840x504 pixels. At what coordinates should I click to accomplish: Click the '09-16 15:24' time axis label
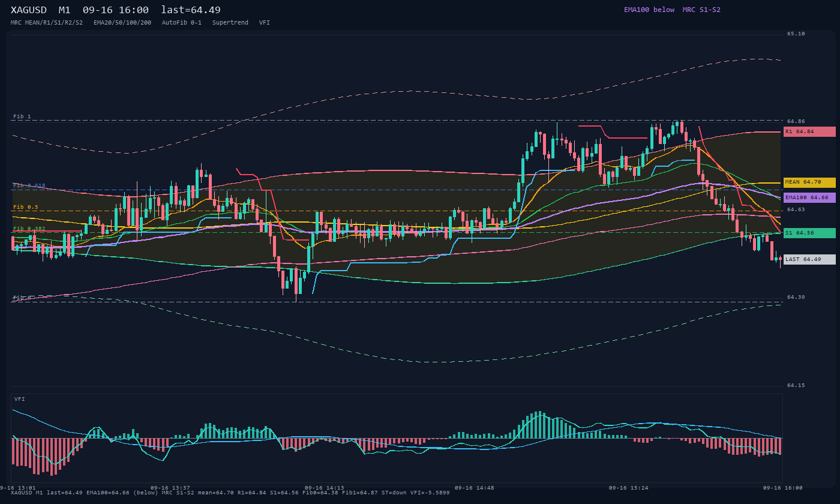coord(629,488)
